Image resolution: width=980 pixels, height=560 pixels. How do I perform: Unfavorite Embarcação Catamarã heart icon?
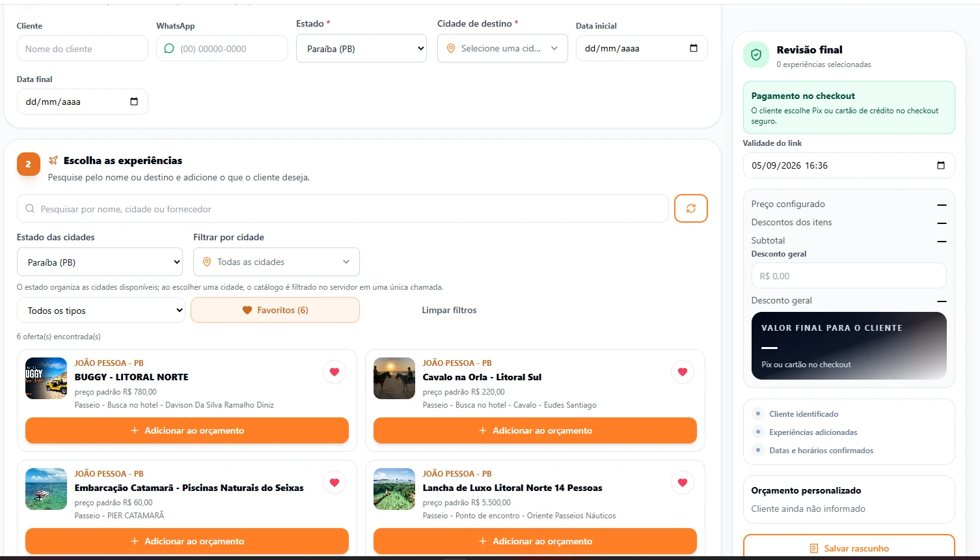point(334,483)
